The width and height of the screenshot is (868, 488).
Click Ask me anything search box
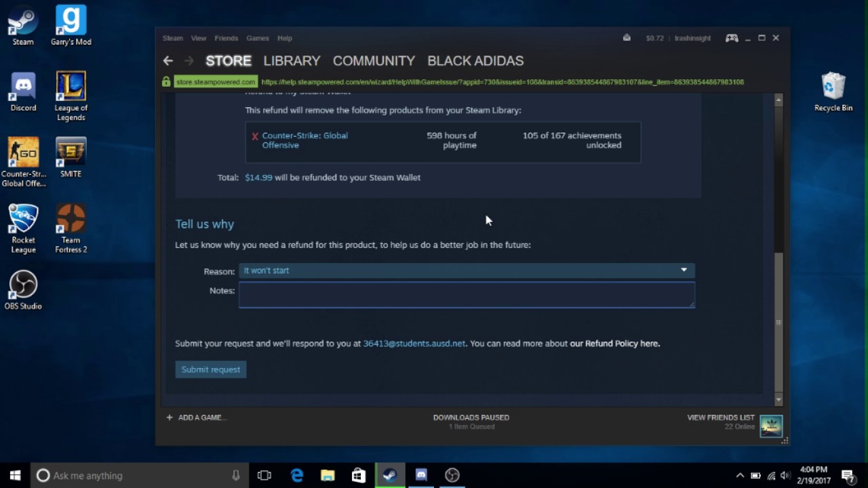coord(139,475)
